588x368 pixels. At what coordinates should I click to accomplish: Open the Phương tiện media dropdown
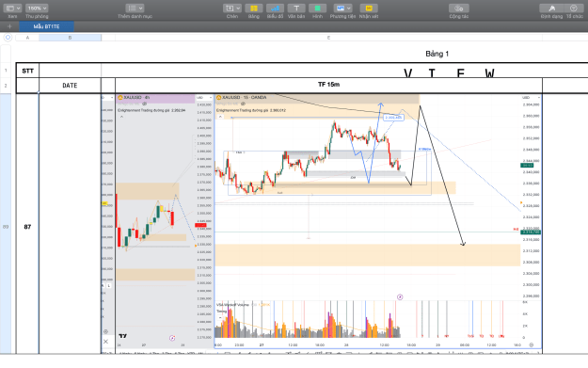(342, 8)
